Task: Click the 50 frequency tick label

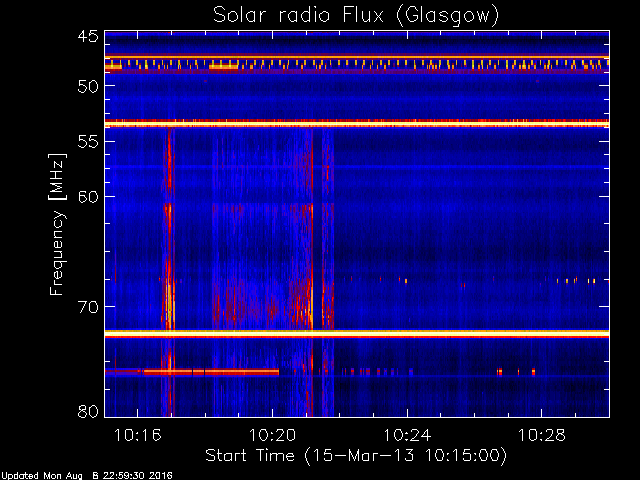Action: [88, 86]
